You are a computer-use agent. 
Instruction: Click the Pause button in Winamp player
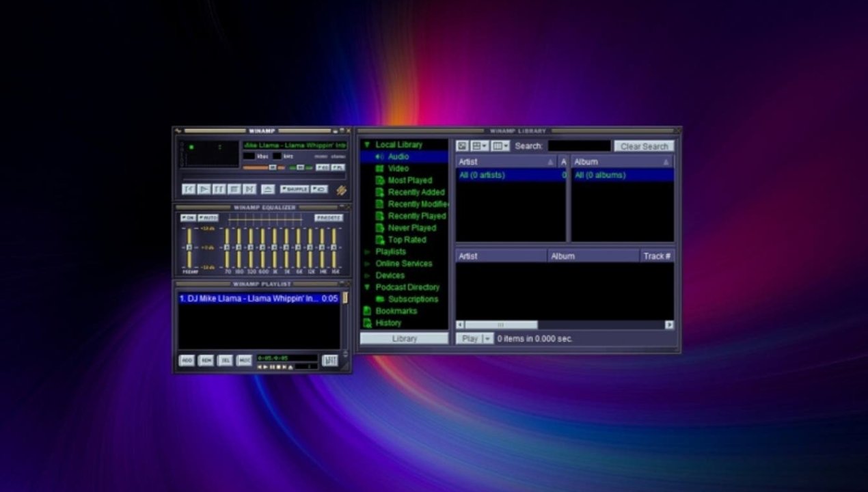pos(219,189)
